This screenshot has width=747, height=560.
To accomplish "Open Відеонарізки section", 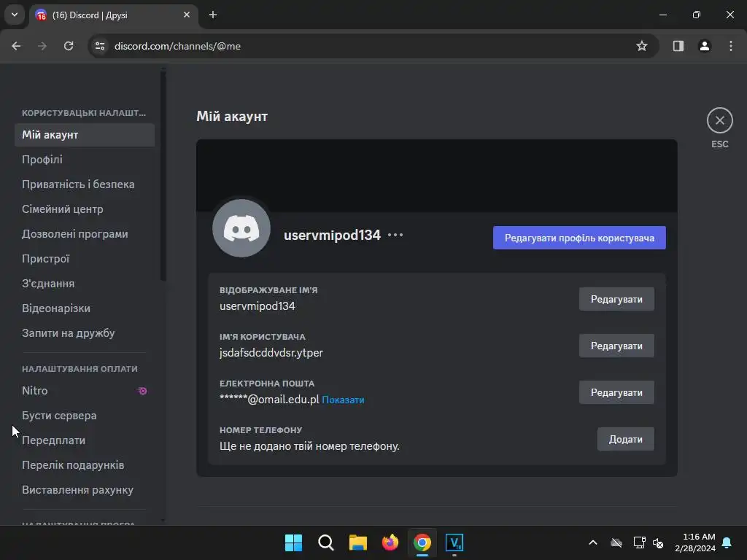I will click(x=85, y=308).
